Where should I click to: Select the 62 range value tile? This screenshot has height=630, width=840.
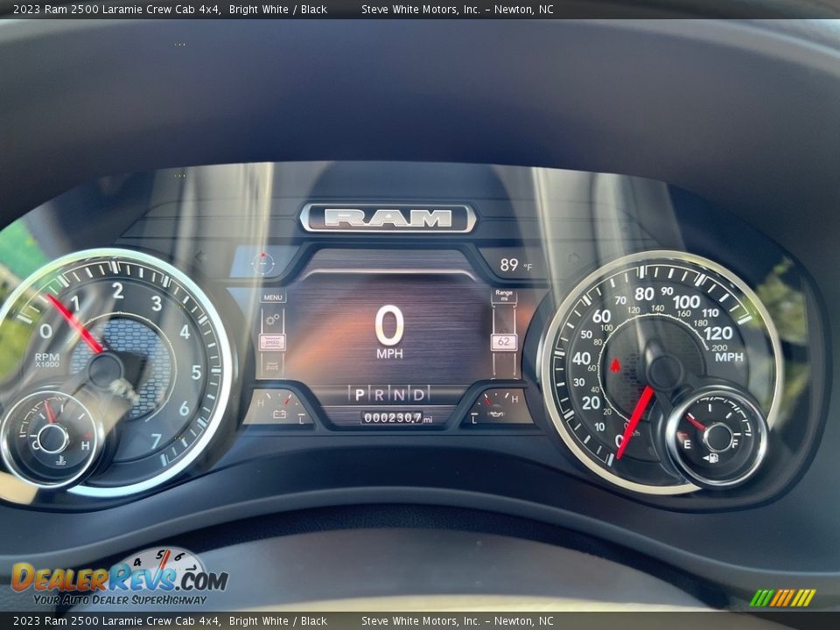504,341
